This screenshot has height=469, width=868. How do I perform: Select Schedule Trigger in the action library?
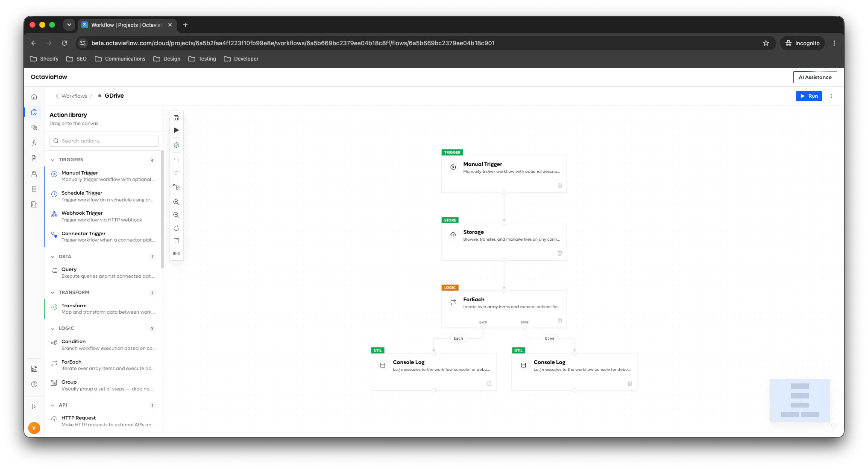pyautogui.click(x=104, y=196)
